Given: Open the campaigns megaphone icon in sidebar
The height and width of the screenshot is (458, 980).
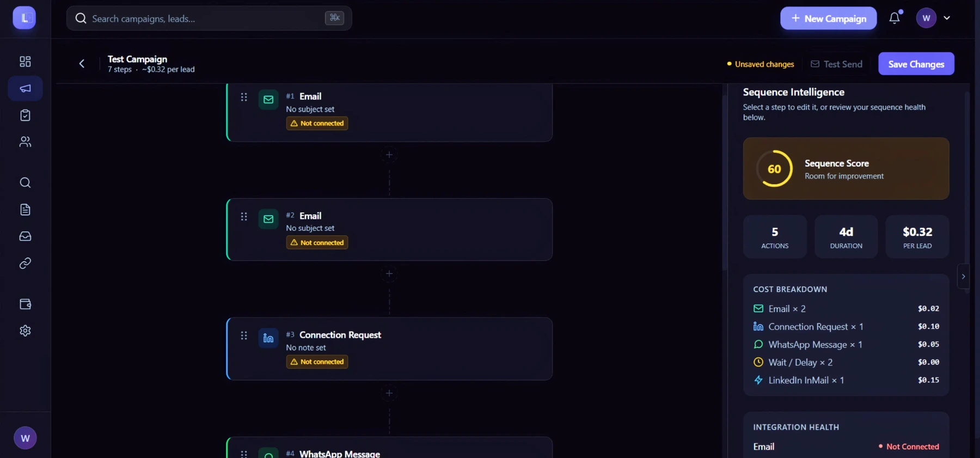Looking at the screenshot, I should [x=25, y=88].
